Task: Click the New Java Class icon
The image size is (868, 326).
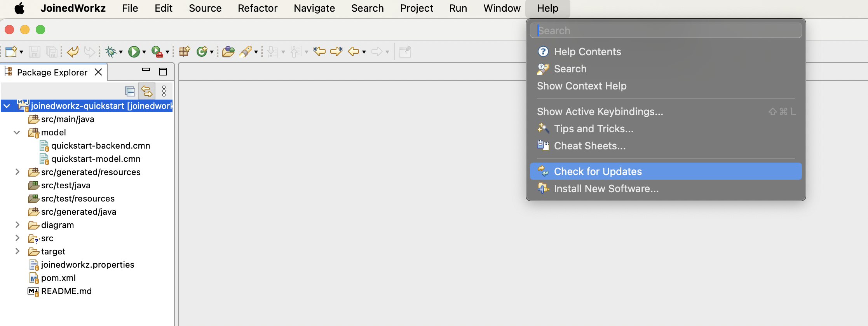Action: pos(202,51)
